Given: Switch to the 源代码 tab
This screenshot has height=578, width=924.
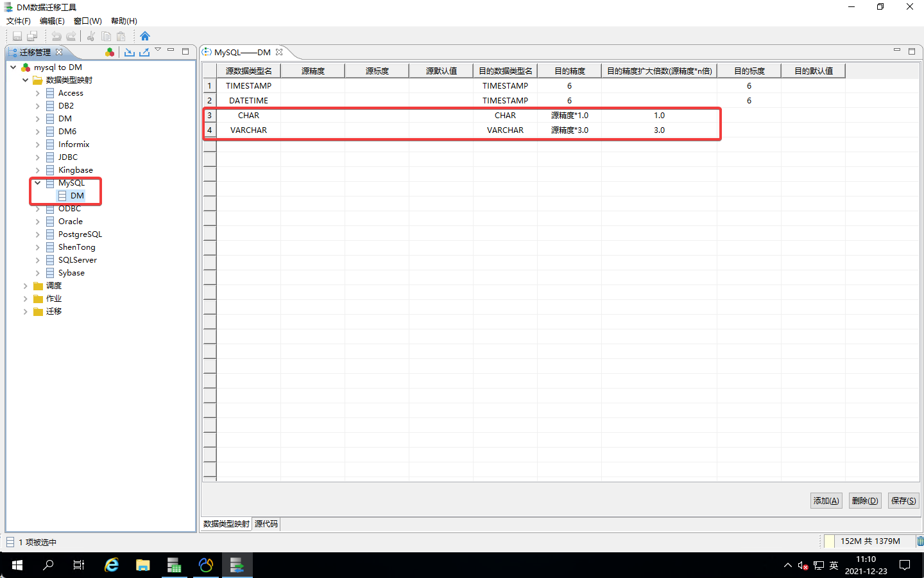Looking at the screenshot, I should [266, 524].
